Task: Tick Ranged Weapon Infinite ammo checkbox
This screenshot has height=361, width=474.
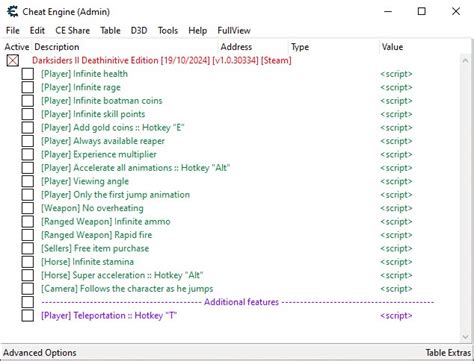Action: tap(28, 221)
